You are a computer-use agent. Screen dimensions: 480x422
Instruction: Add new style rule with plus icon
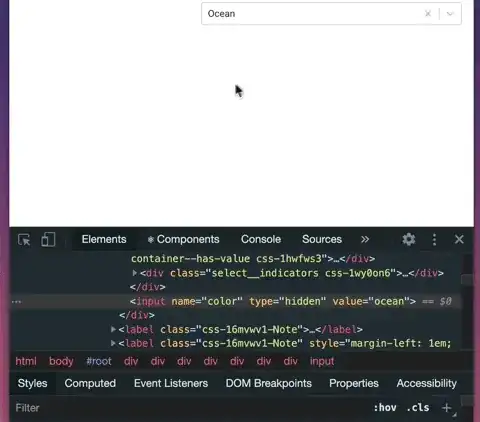tap(446, 408)
